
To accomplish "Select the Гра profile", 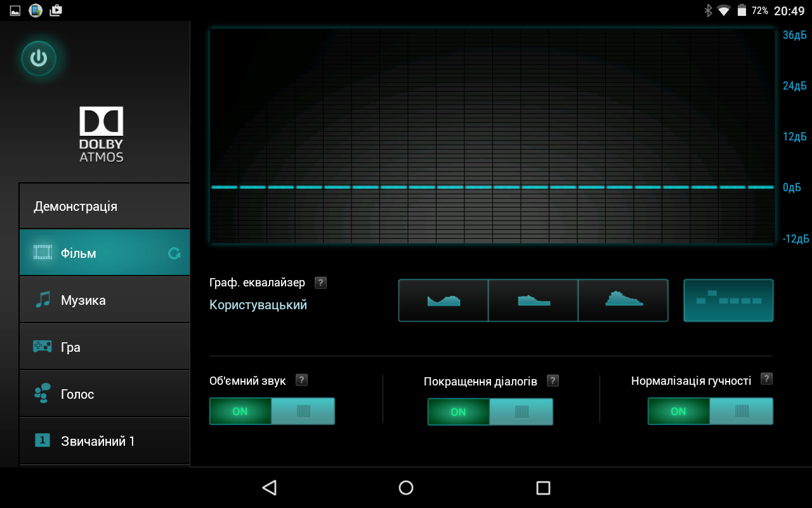I will point(105,347).
